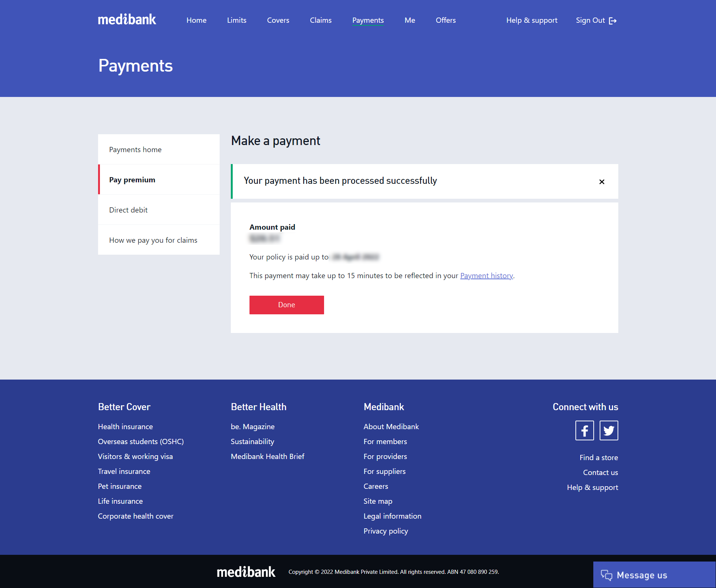Click the Covers navigation tab
This screenshot has height=588, width=716.
pyautogui.click(x=278, y=20)
